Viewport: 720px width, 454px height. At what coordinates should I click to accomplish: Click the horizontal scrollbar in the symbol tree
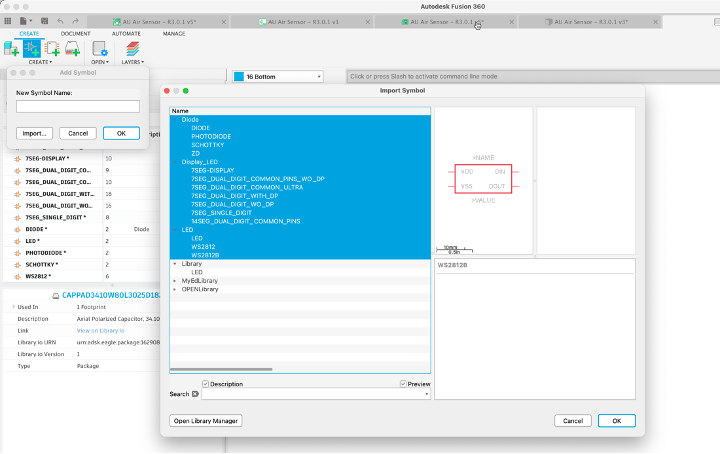(221, 369)
